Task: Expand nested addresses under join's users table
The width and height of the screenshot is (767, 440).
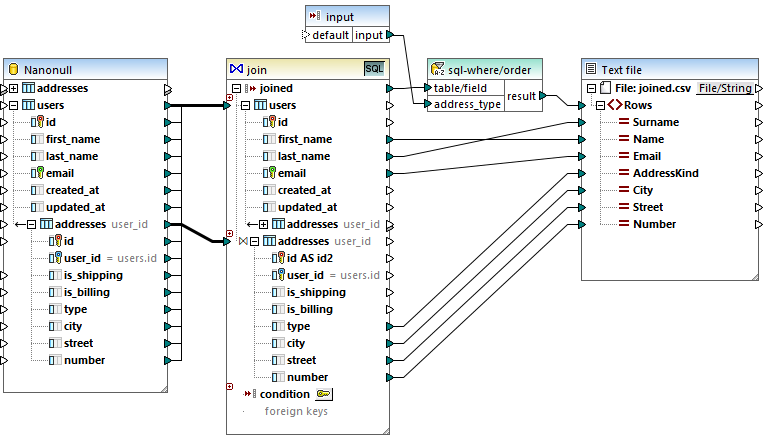Action: tap(264, 224)
